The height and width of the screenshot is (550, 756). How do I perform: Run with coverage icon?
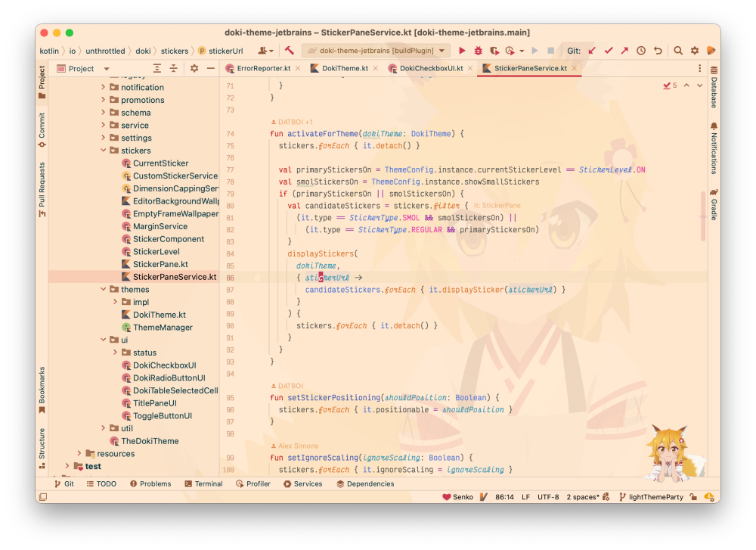[x=494, y=51]
